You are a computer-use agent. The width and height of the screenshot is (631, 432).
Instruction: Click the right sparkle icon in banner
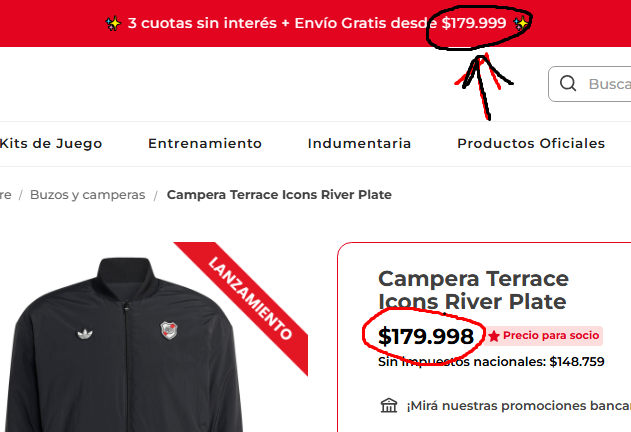(x=522, y=23)
